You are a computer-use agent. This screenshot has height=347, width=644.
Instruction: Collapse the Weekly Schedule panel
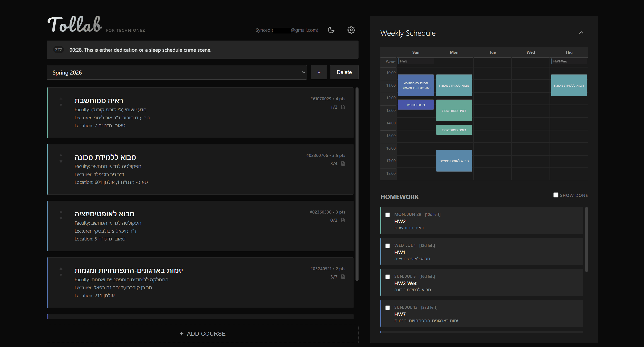(581, 33)
